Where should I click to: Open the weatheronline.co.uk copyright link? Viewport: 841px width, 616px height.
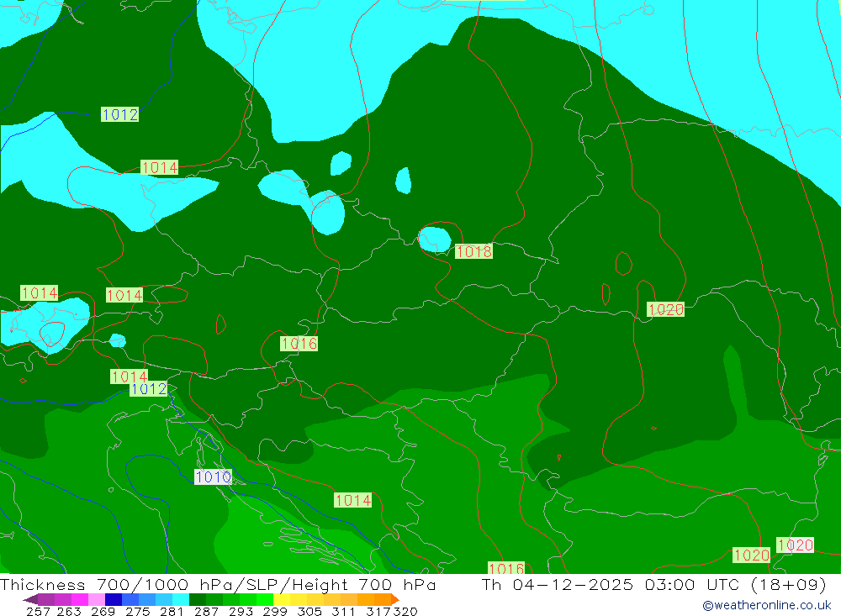767,605
